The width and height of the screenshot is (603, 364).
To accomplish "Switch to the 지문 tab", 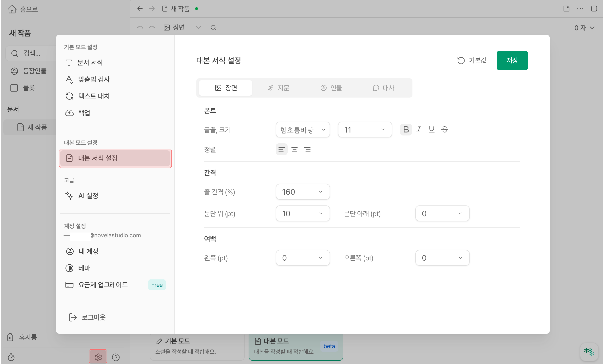I will (x=279, y=88).
